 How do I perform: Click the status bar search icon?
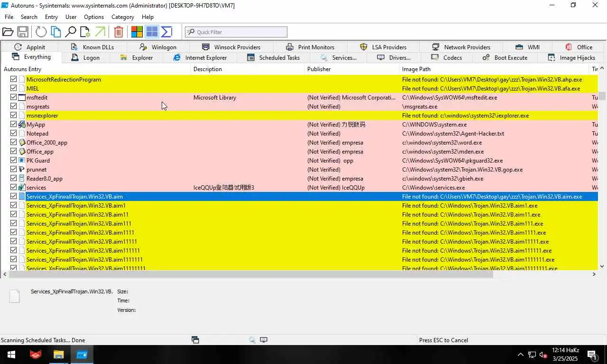252,340
